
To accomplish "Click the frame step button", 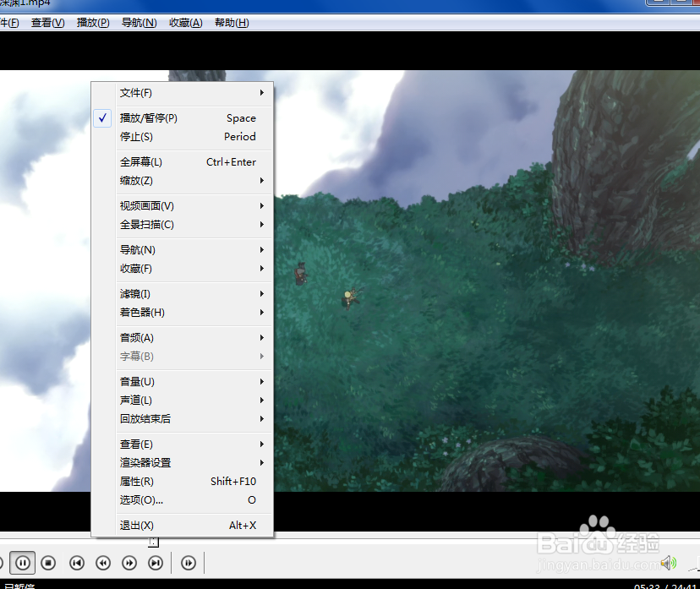I will [x=189, y=563].
